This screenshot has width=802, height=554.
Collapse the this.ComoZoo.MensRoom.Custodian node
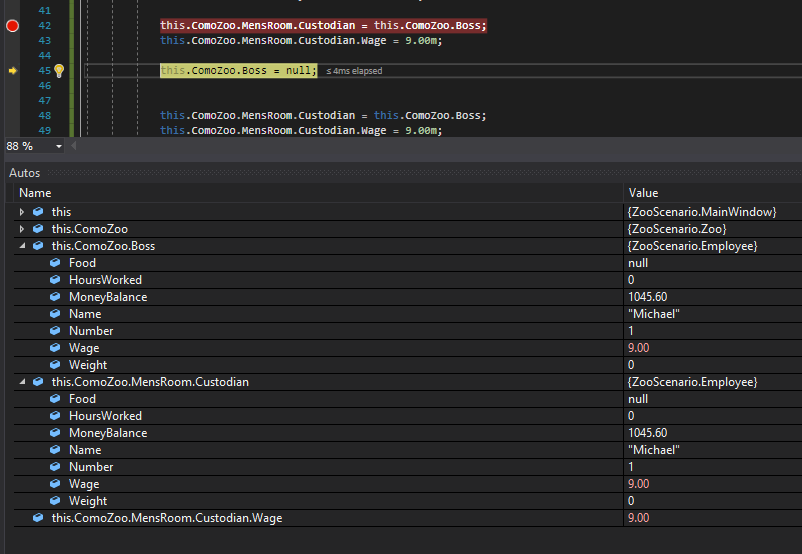[22, 382]
